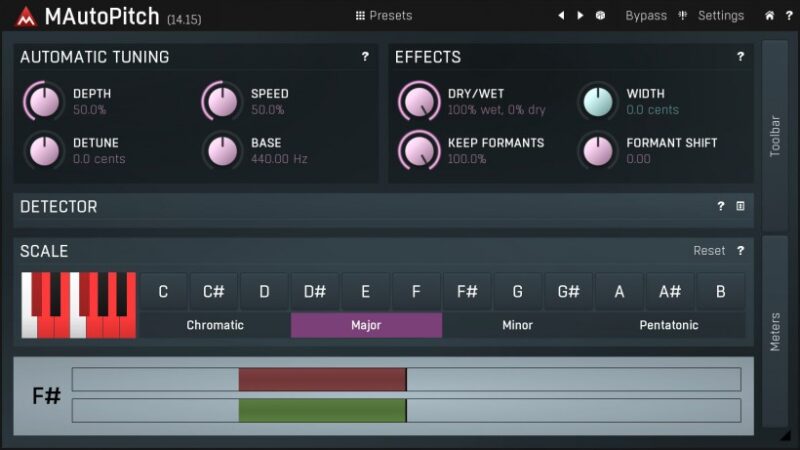800x450 pixels.
Task: Click the Bypass button
Action: click(x=646, y=15)
